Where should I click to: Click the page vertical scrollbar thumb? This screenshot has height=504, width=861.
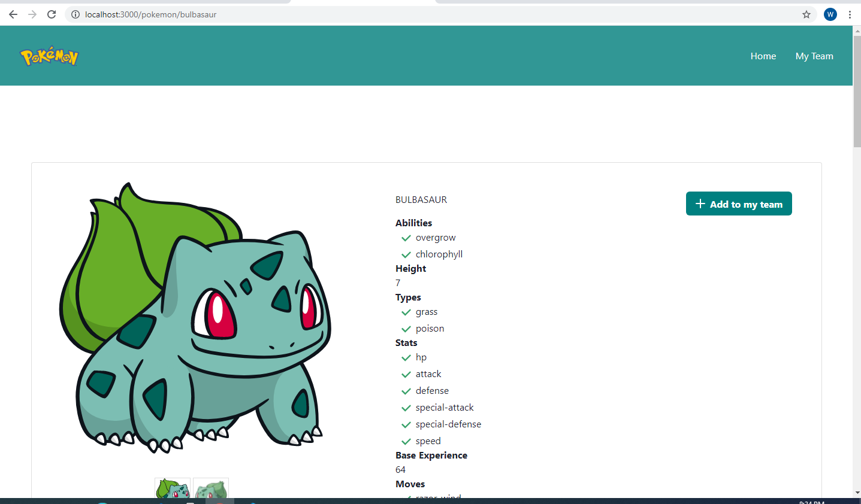pyautogui.click(x=857, y=91)
